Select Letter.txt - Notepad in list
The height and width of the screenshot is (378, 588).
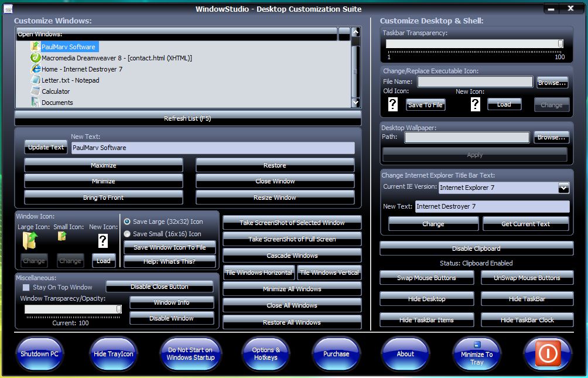pos(70,80)
